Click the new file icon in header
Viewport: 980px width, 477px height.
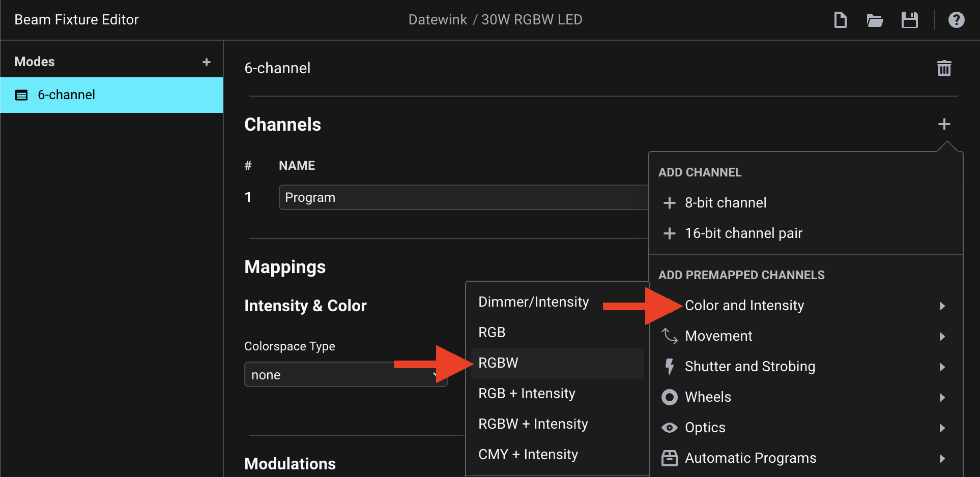coord(840,20)
